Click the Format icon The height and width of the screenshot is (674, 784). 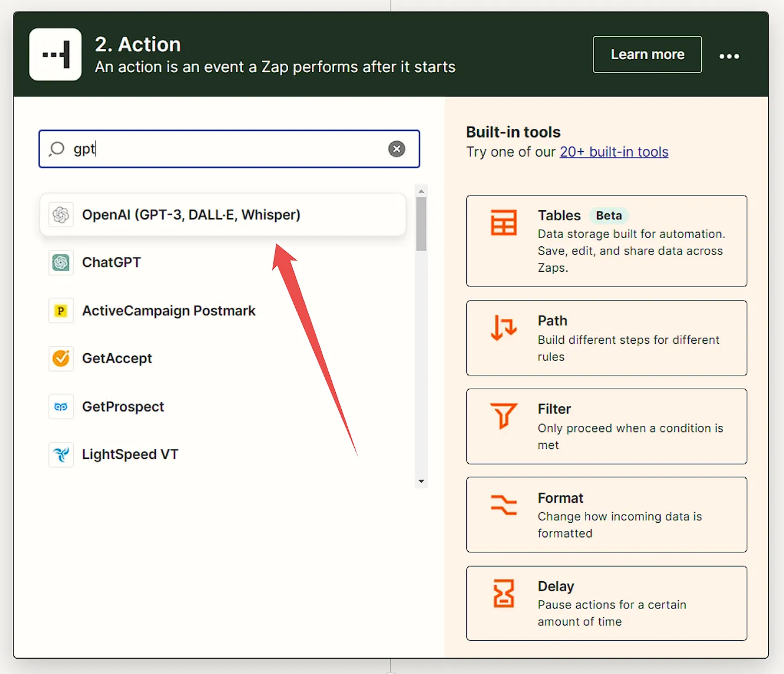pos(504,505)
